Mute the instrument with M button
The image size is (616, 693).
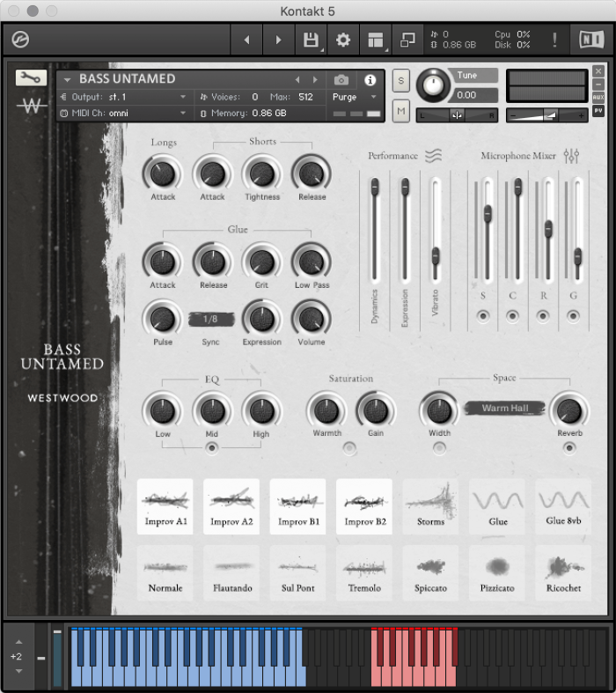pyautogui.click(x=401, y=111)
